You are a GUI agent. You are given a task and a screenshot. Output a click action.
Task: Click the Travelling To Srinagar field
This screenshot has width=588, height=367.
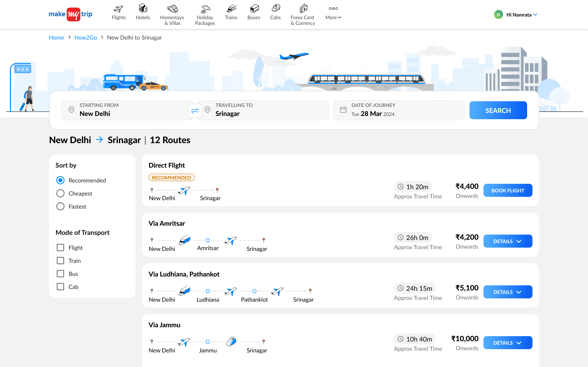pos(263,110)
